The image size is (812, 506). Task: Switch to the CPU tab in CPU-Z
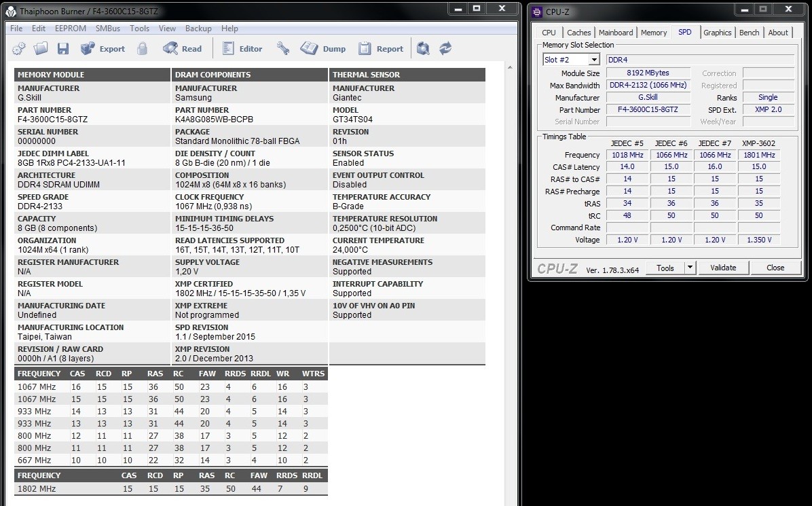pyautogui.click(x=549, y=32)
